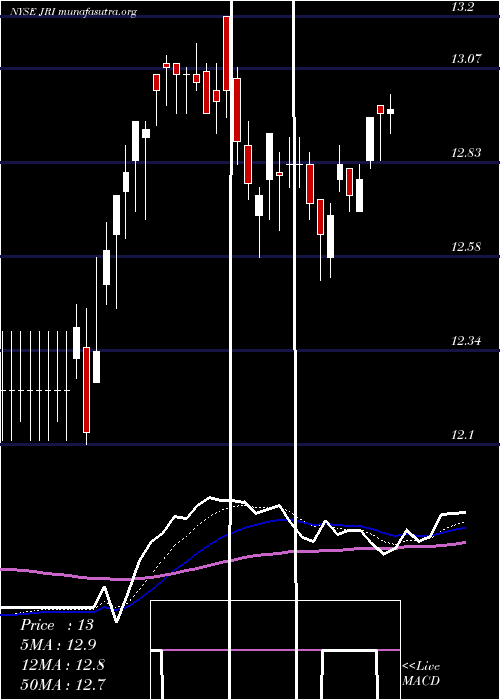This screenshot has width=500, height=700.
Task: Click the 50MA : 12.7 readout
Action: (x=63, y=684)
